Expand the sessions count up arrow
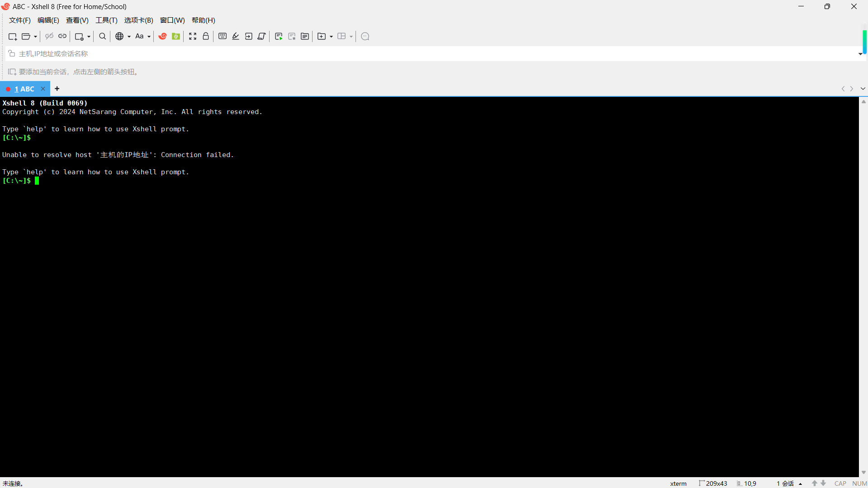Viewport: 868px width, 488px height. point(800,483)
